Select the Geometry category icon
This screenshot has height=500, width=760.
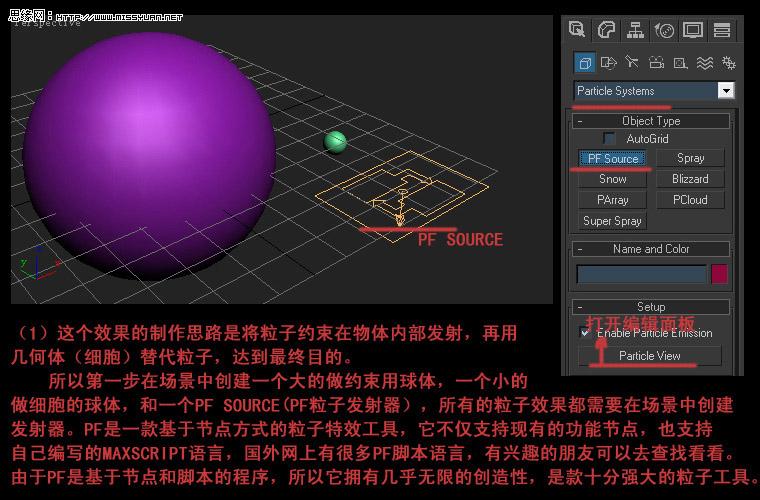point(585,62)
